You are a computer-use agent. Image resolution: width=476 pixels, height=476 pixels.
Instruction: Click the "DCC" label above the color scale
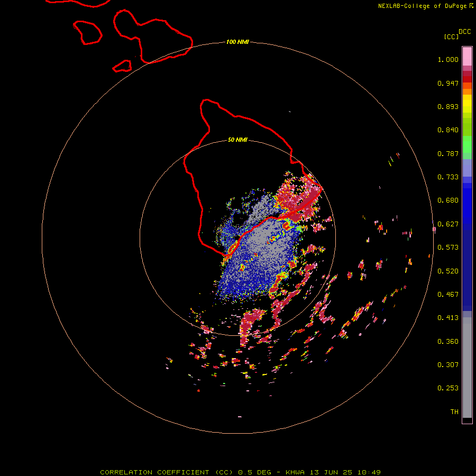pyautogui.click(x=464, y=32)
